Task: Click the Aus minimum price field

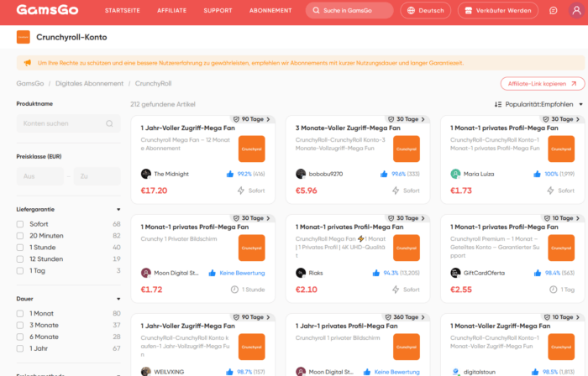Action: (x=40, y=176)
